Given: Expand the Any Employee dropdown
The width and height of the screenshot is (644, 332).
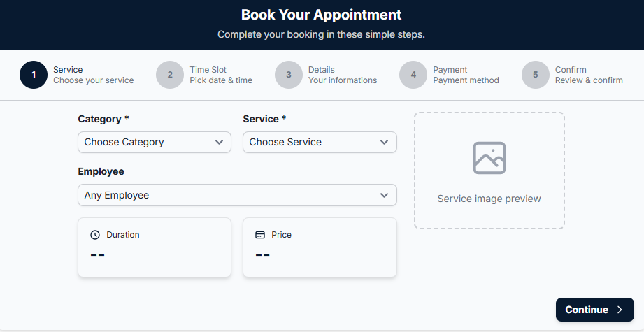Looking at the screenshot, I should (237, 195).
